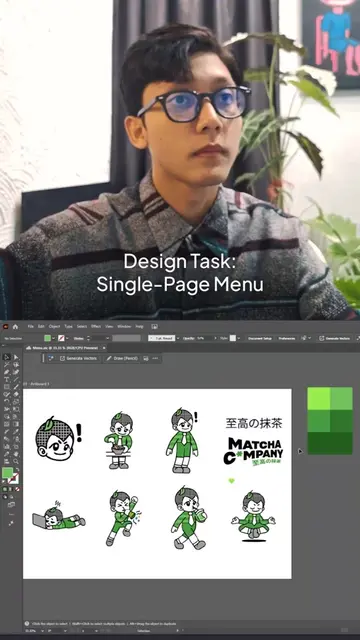
Task: Open the Edit menu
Action: pyautogui.click(x=41, y=327)
